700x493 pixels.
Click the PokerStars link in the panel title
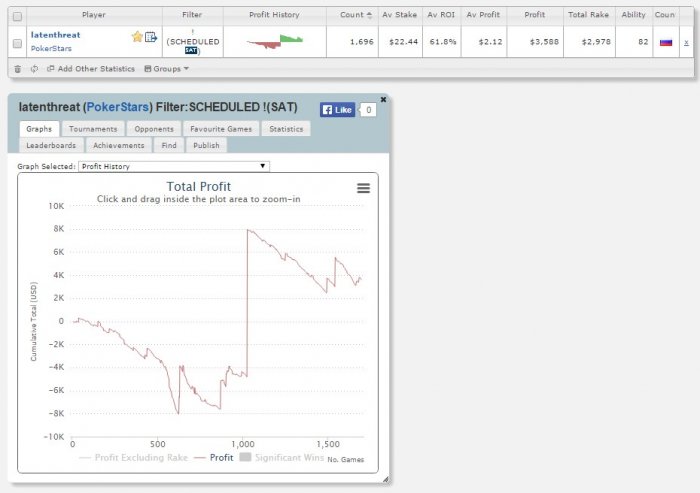pos(117,107)
